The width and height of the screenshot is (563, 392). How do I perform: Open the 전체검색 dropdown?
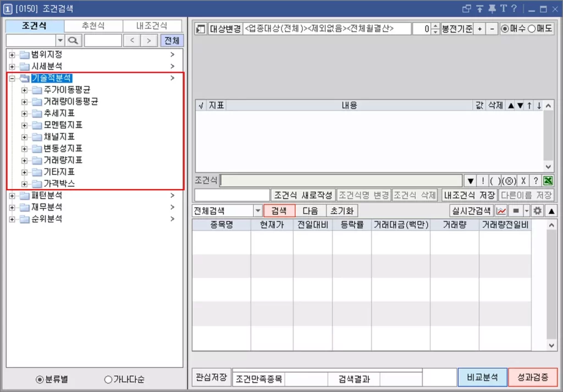(x=258, y=211)
